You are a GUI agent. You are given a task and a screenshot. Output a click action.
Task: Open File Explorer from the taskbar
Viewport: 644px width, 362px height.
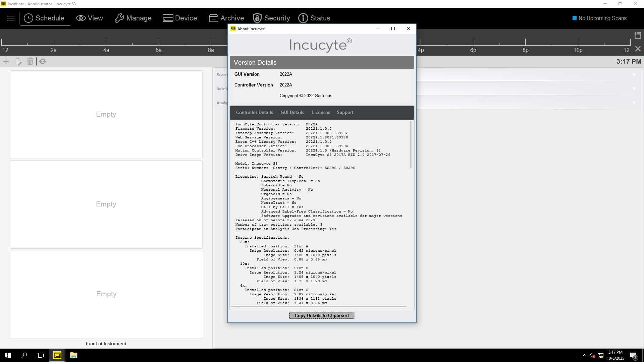click(73, 355)
